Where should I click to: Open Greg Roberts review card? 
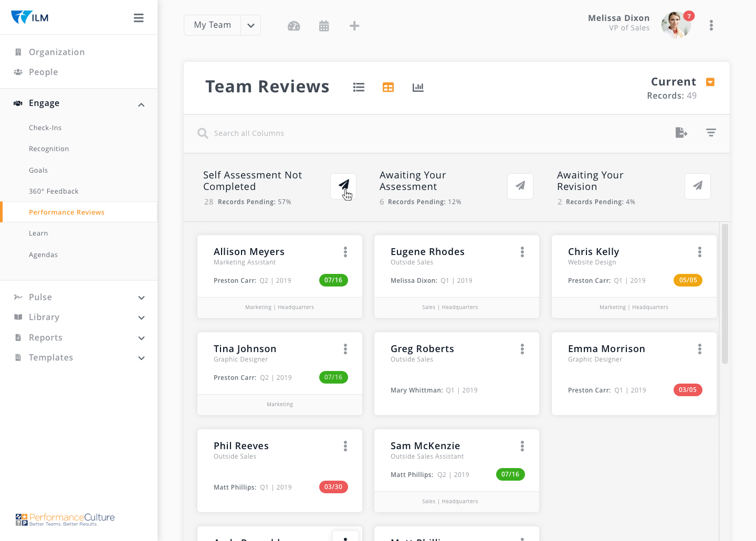pos(457,374)
